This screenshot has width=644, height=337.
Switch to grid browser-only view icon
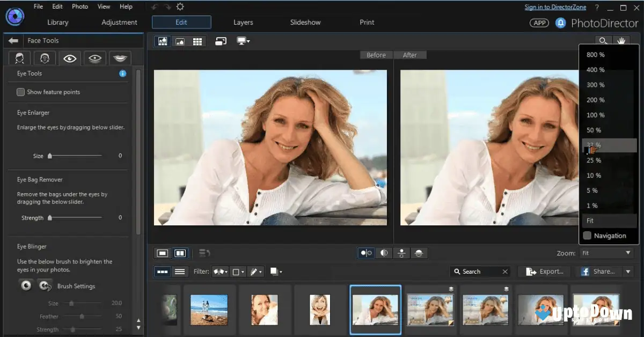197,41
